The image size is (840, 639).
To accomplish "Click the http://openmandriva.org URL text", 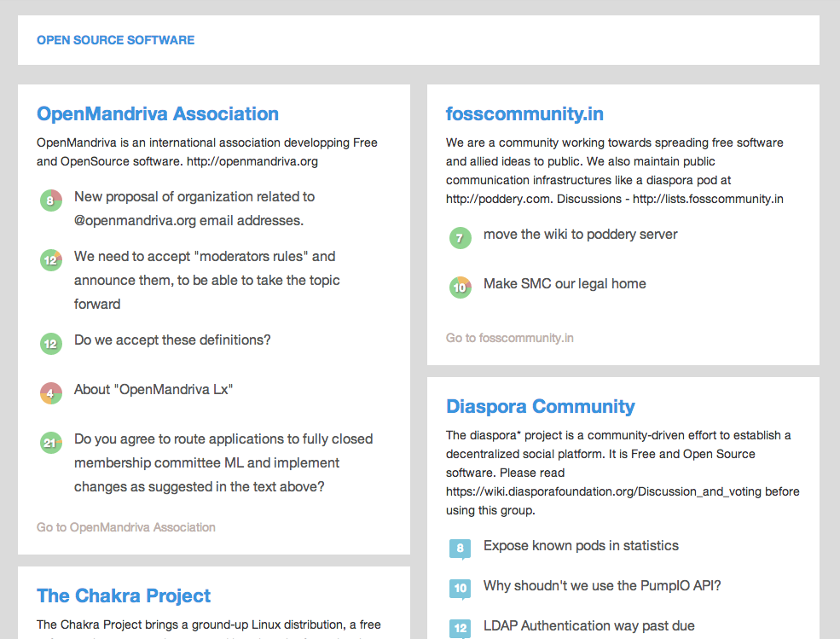I will [x=252, y=161].
